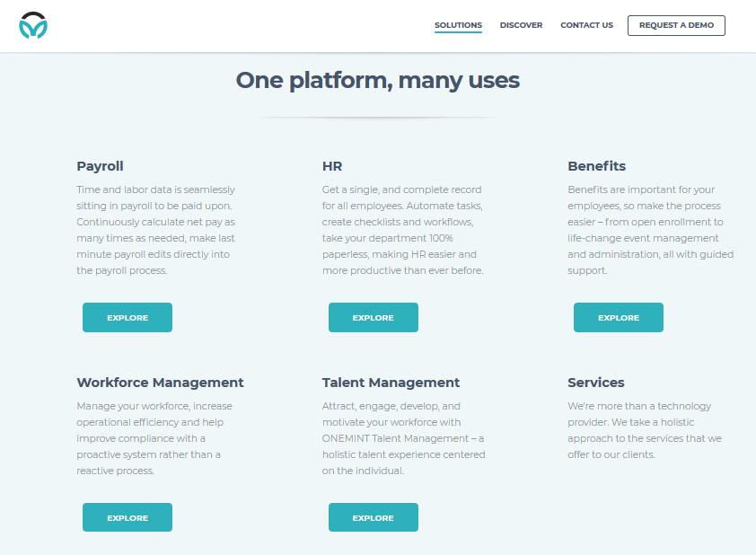This screenshot has height=555, width=756.
Task: Click the Payroll description paragraph
Action: click(x=155, y=229)
